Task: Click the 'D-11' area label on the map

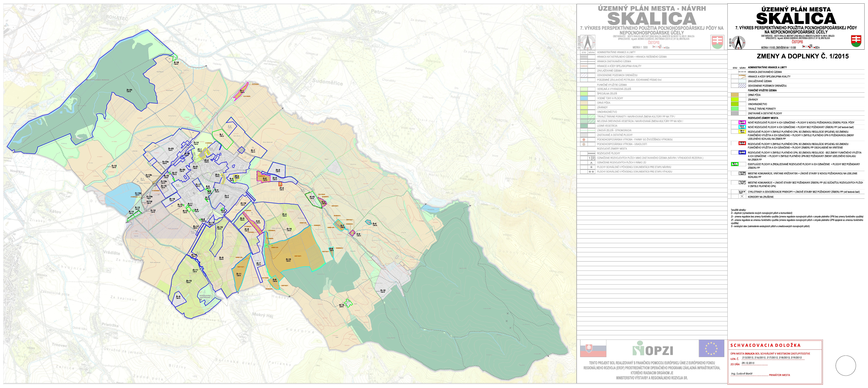Action: coord(239,274)
